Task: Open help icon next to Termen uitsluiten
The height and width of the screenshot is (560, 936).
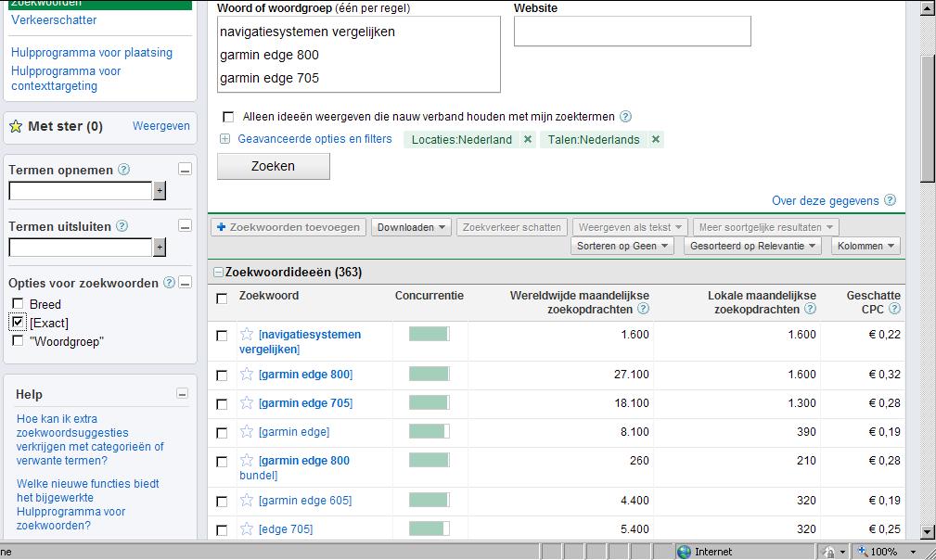Action: tap(122, 226)
